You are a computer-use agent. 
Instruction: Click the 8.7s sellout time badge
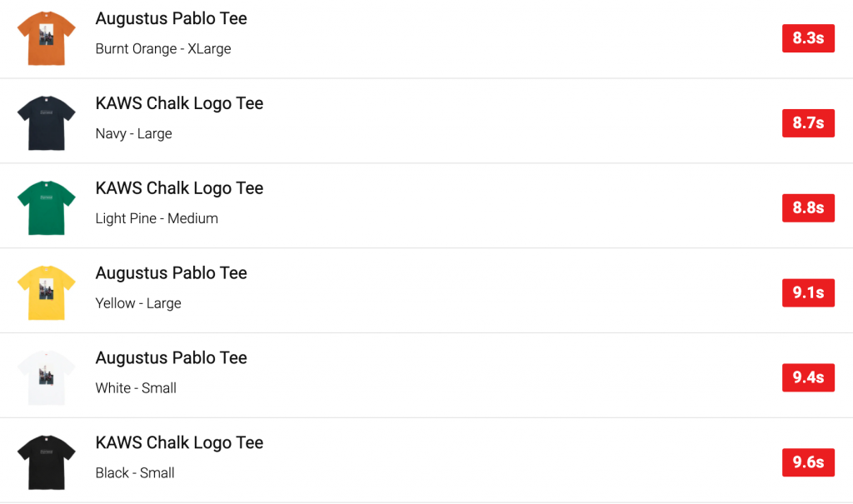(808, 122)
